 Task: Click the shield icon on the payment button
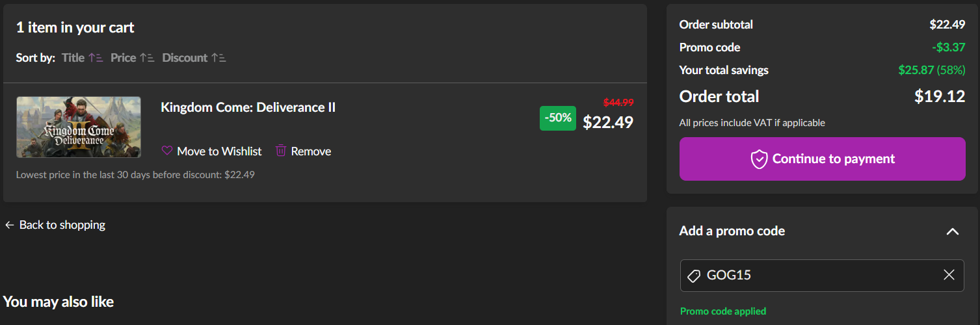click(759, 159)
